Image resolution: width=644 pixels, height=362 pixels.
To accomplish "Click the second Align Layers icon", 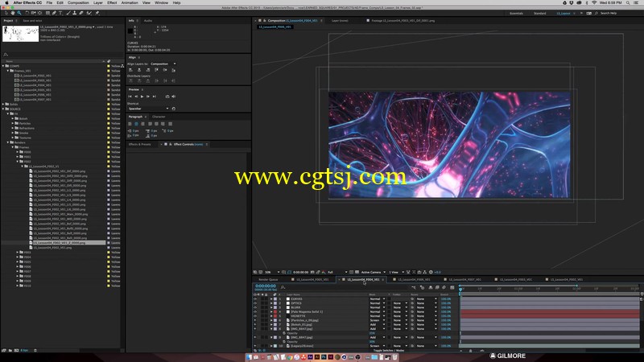I will [139, 70].
